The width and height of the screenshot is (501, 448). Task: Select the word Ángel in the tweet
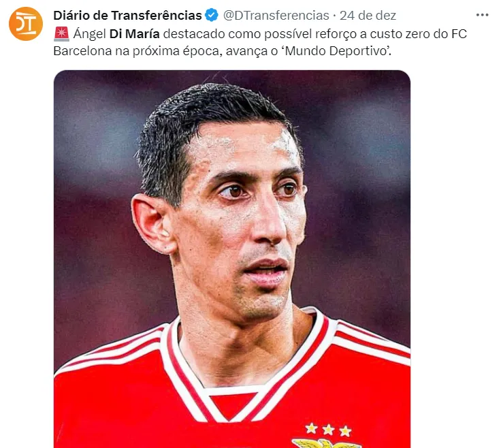pos(90,34)
